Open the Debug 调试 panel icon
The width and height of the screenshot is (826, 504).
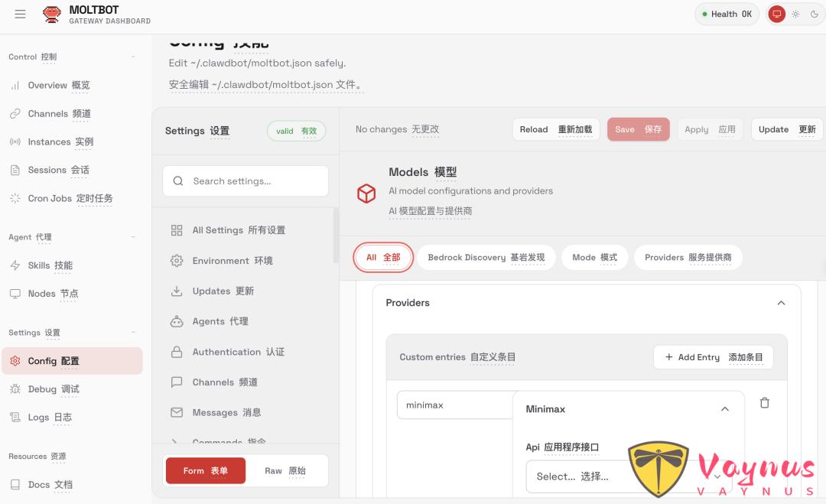click(17, 389)
